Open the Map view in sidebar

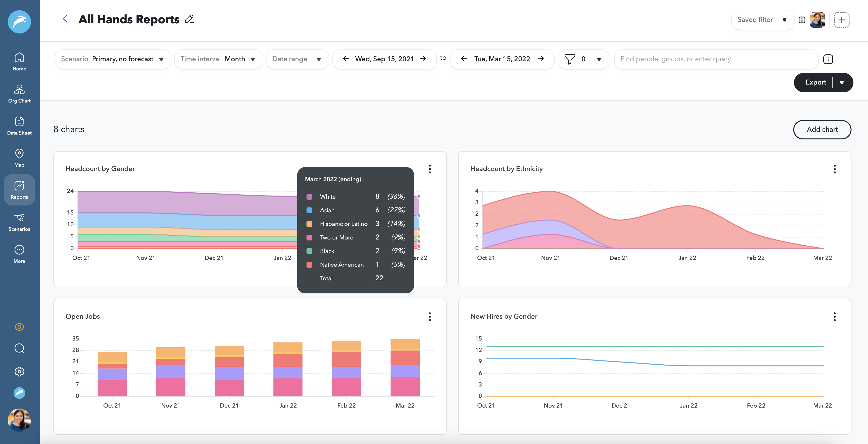tap(19, 158)
